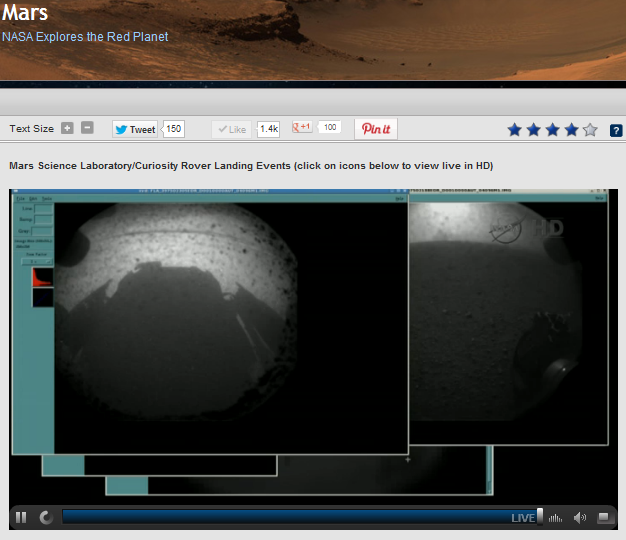Open the stream quality bars icon
This screenshot has width=626, height=540.
[x=556, y=518]
